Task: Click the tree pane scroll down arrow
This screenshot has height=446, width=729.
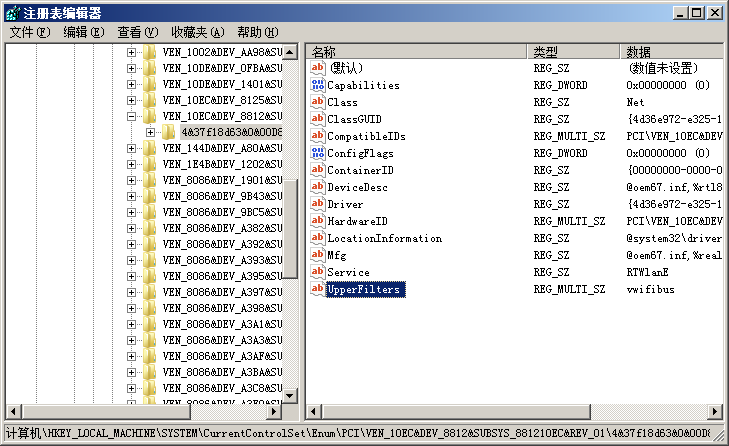Action: tap(290, 396)
